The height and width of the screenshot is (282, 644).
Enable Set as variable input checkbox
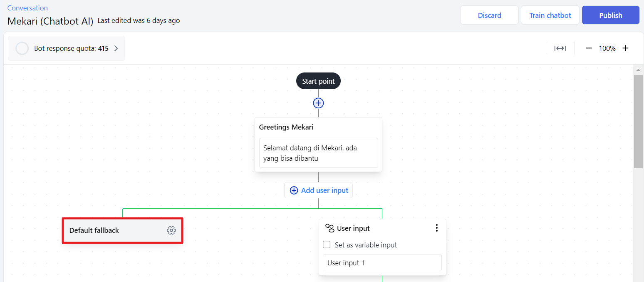327,245
